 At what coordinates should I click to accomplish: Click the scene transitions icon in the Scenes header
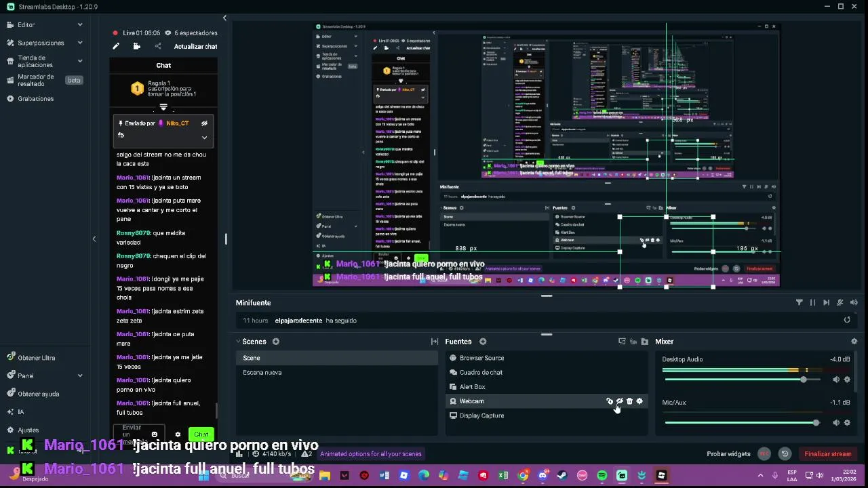tap(435, 342)
